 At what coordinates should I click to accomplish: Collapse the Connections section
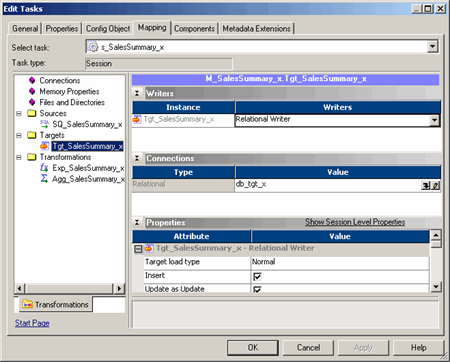(x=137, y=158)
